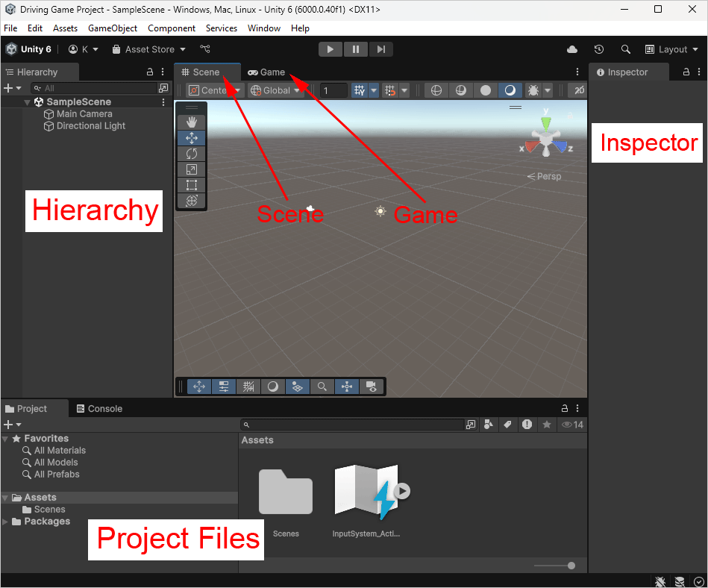
Task: Open the Layout dropdown
Action: (671, 49)
